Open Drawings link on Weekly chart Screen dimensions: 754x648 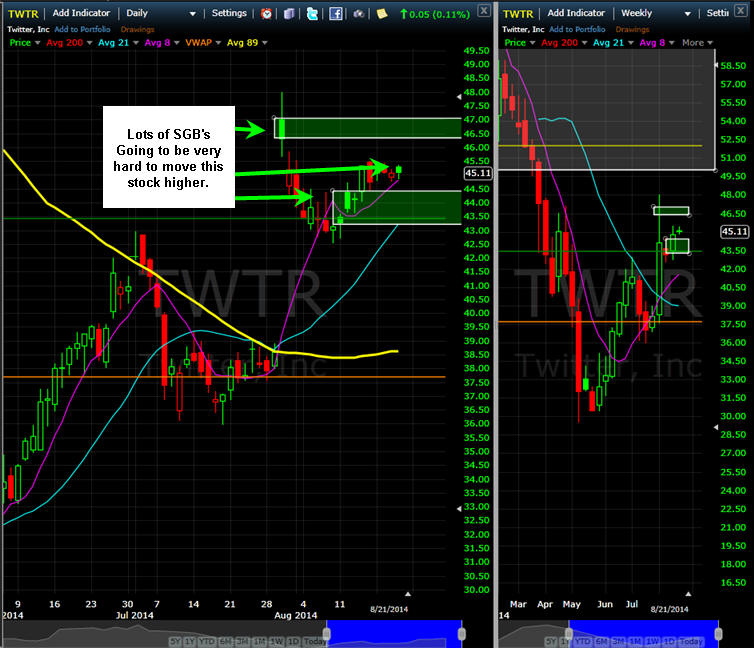632,29
